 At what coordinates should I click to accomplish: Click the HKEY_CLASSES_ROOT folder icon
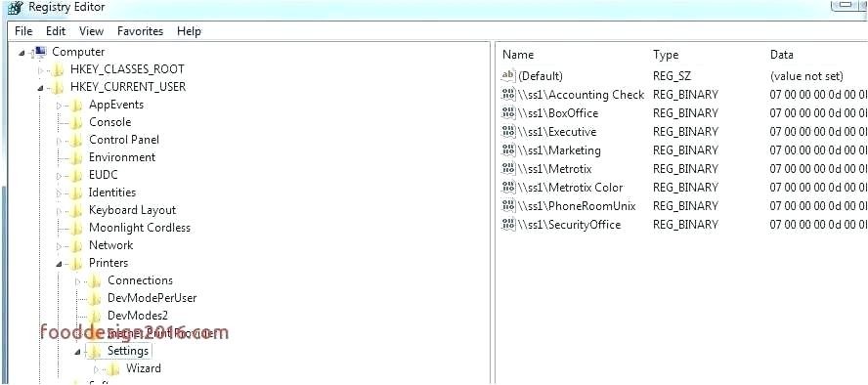point(58,69)
